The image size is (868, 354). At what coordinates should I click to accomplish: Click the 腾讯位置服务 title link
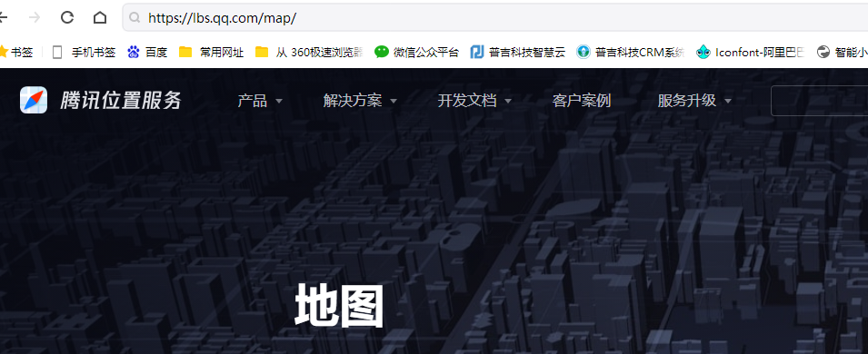[121, 101]
